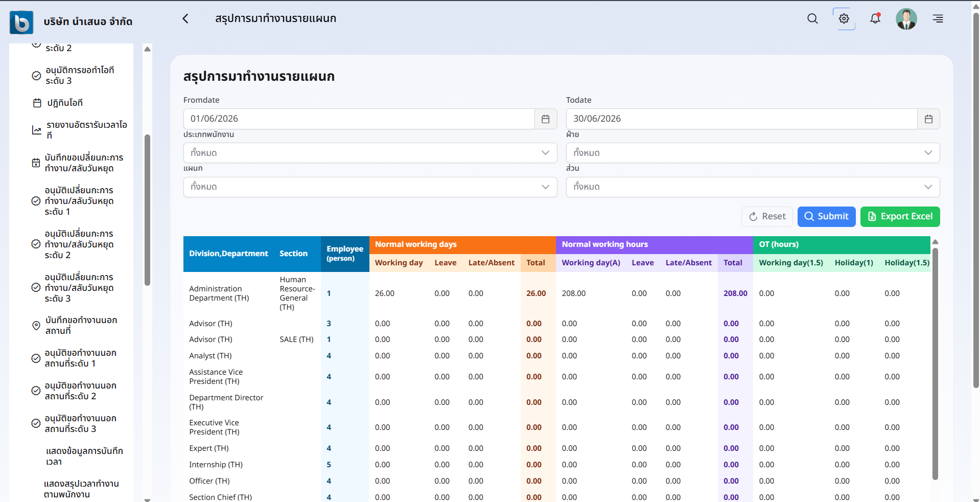The width and height of the screenshot is (980, 502).
Task: Open แสดงสรุปเวลาทำงานตามพนักงาน menu item
Action: pos(82,489)
